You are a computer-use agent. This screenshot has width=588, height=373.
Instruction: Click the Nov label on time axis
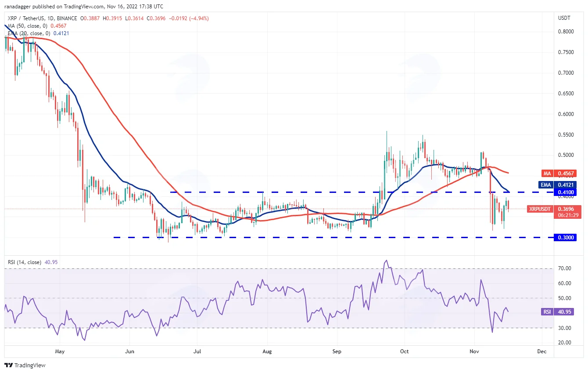pyautogui.click(x=474, y=351)
